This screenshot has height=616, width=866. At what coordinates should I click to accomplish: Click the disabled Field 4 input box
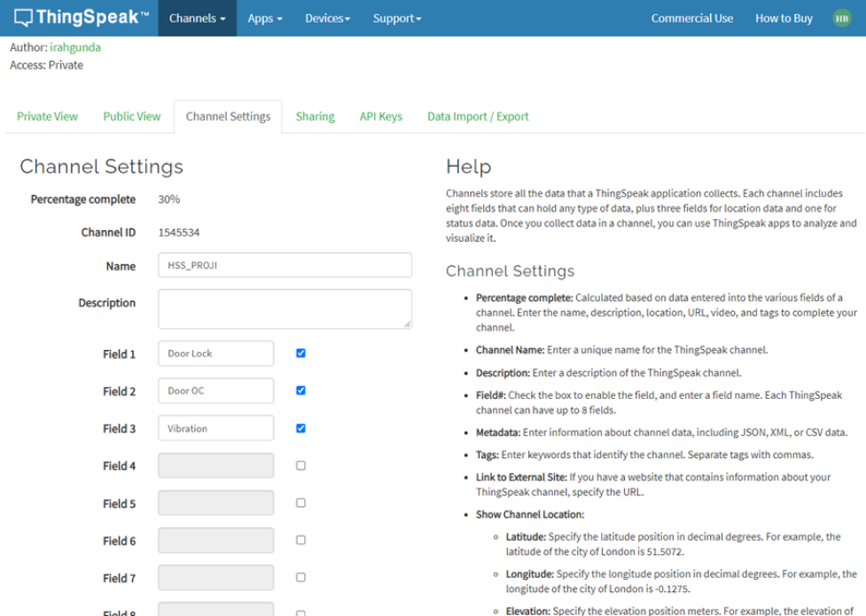coord(215,465)
